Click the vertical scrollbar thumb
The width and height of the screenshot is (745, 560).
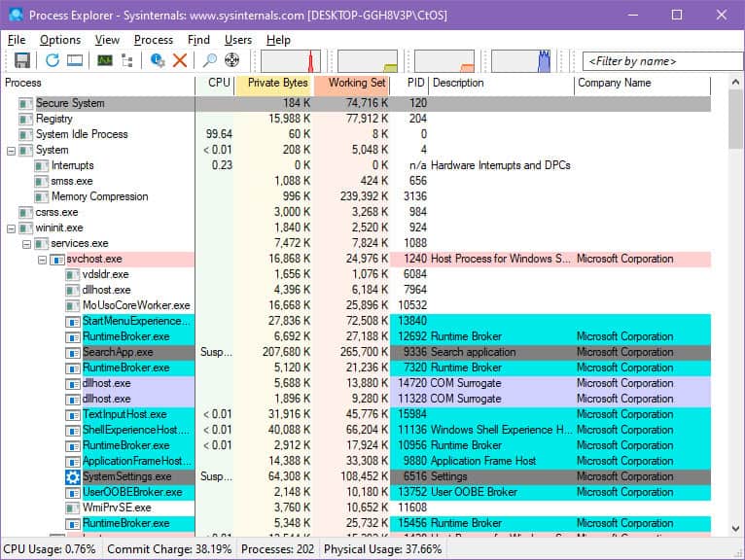tap(735, 119)
